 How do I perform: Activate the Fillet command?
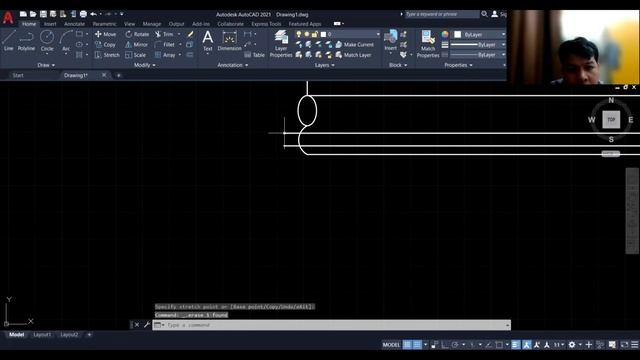[x=165, y=44]
